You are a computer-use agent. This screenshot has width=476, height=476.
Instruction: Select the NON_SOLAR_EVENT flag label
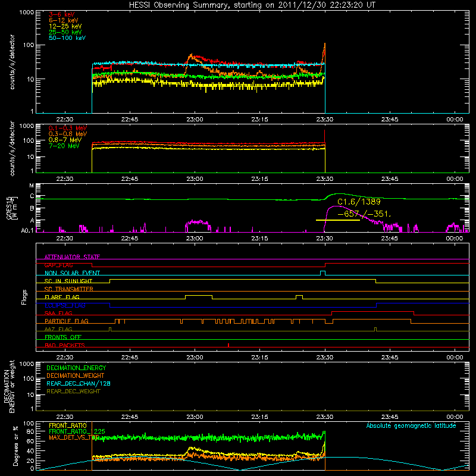point(72,273)
